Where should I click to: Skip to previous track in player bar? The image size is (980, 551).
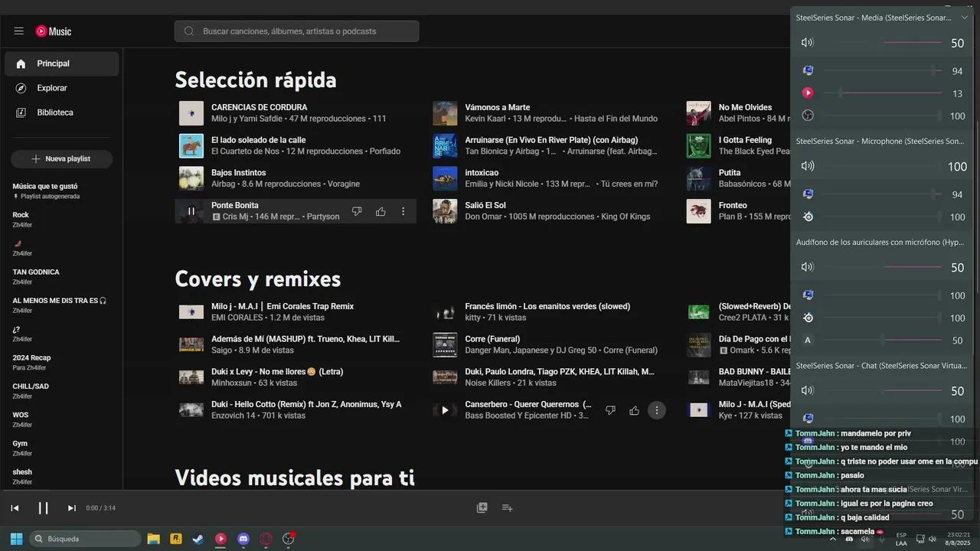15,508
